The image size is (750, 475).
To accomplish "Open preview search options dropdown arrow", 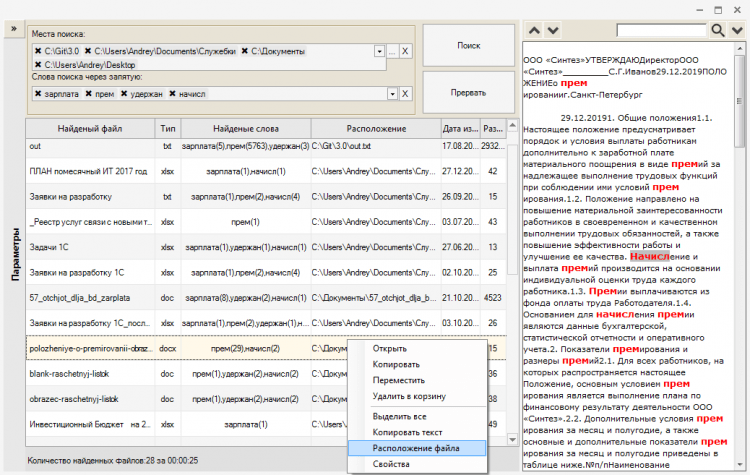I will point(738,31).
